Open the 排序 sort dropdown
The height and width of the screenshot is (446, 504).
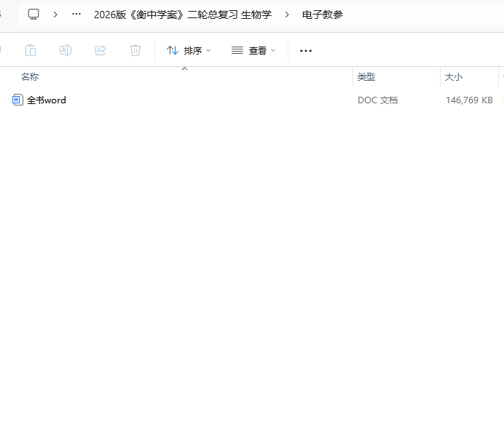click(189, 50)
